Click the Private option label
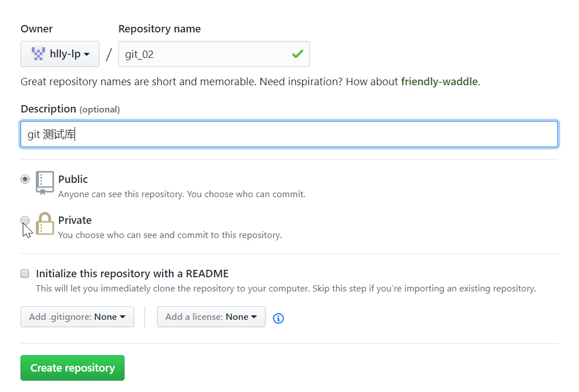 (75, 220)
